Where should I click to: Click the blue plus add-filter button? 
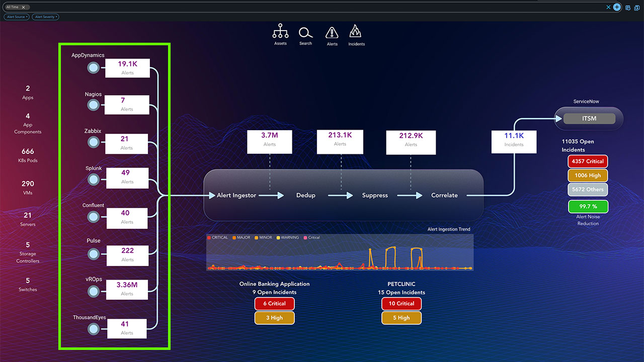pos(617,7)
